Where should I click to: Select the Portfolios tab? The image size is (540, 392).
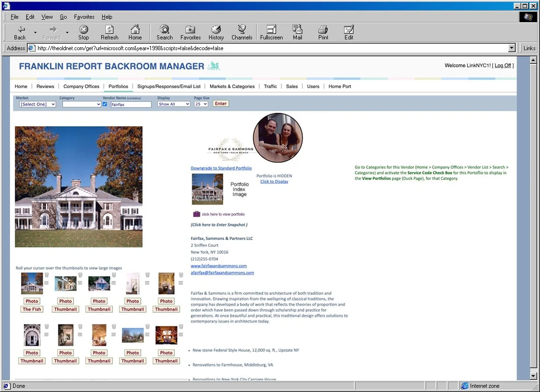click(118, 86)
